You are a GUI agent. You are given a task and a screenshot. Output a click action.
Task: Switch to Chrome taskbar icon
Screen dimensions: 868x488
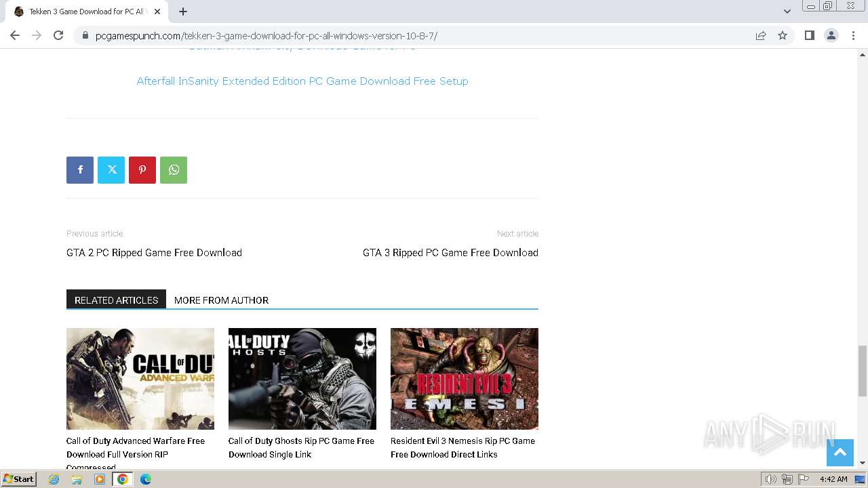(123, 479)
